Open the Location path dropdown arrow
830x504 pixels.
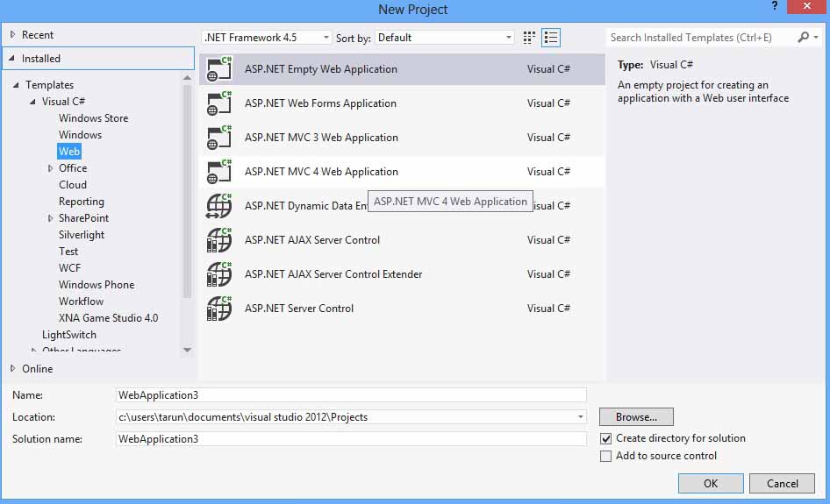[581, 416]
